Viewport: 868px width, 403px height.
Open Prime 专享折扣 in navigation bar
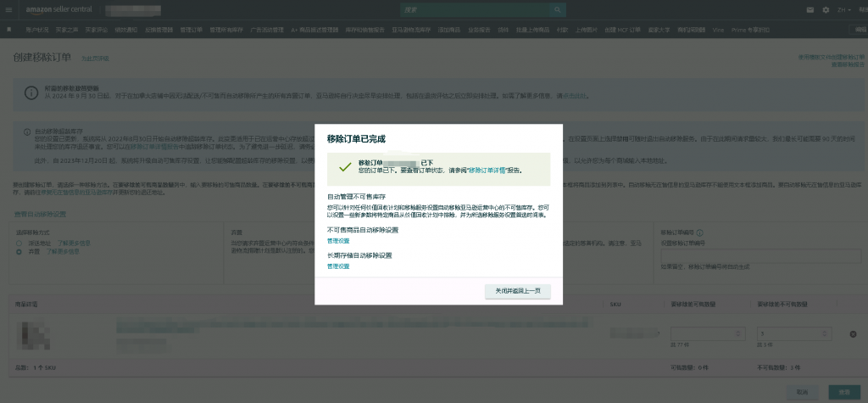click(750, 30)
